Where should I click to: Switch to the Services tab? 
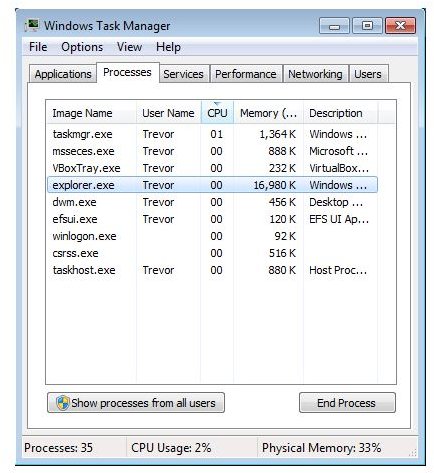click(x=183, y=74)
